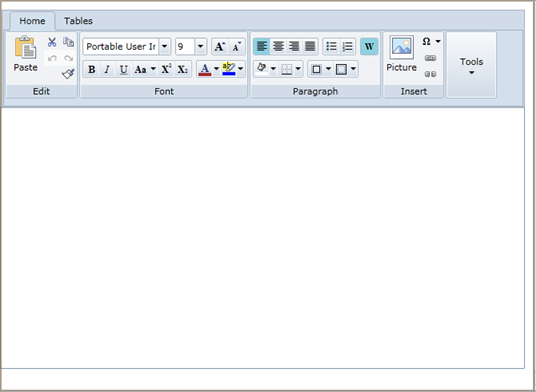
Task: Insert numbered list
Action: [347, 46]
